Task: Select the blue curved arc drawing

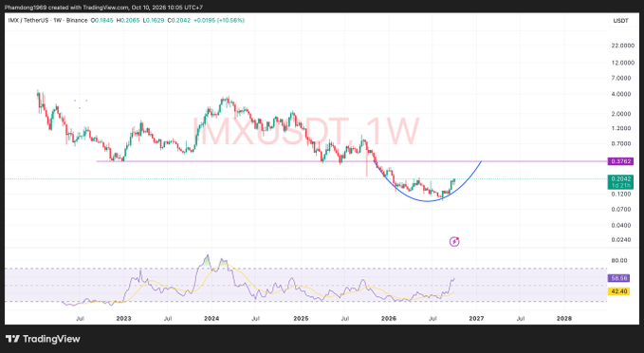Action: pyautogui.click(x=427, y=200)
